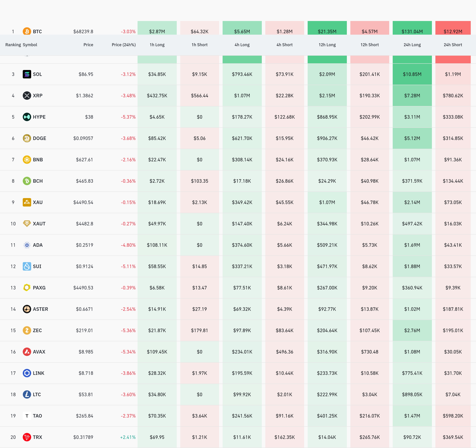Sort by Price (24h%) column header
The height and width of the screenshot is (448, 476).
pyautogui.click(x=124, y=45)
